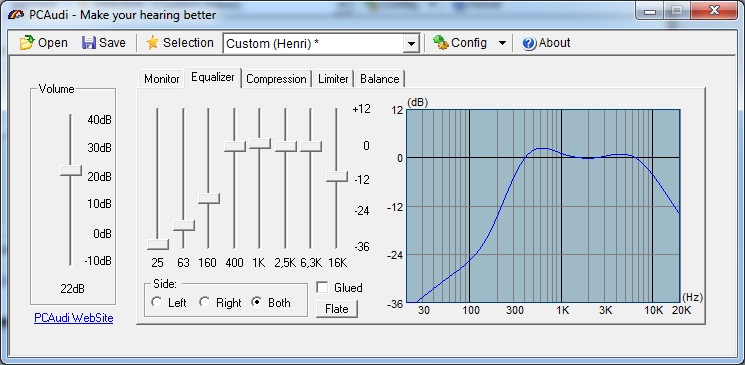Screen dimensions: 745x365
Task: Expand the Custom (Henri) preset dropdown arrow
Action: 411,44
